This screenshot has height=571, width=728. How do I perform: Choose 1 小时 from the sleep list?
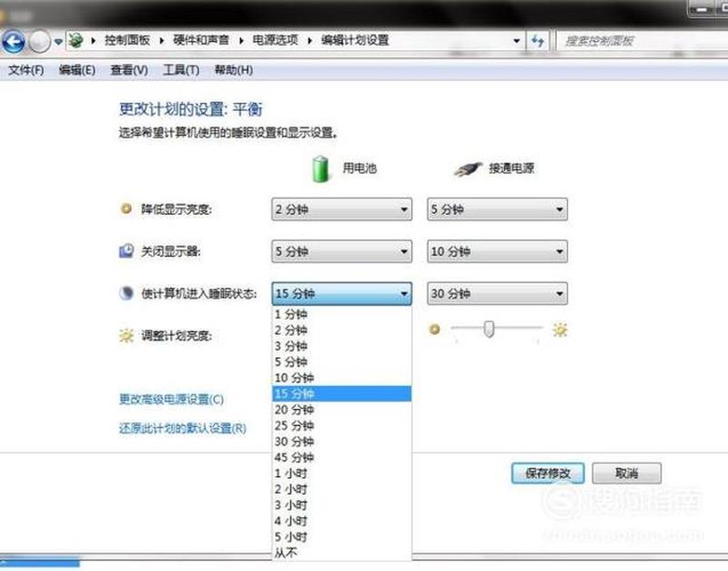(342, 474)
